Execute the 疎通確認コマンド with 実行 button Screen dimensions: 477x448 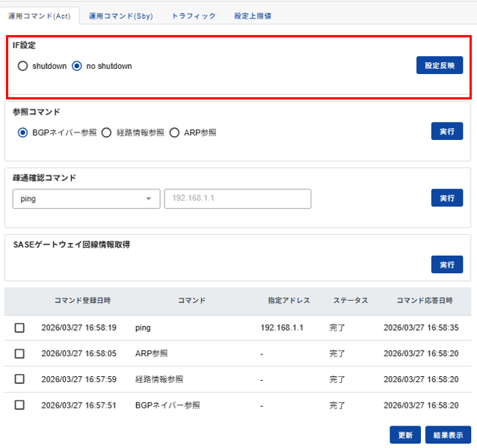click(x=446, y=197)
